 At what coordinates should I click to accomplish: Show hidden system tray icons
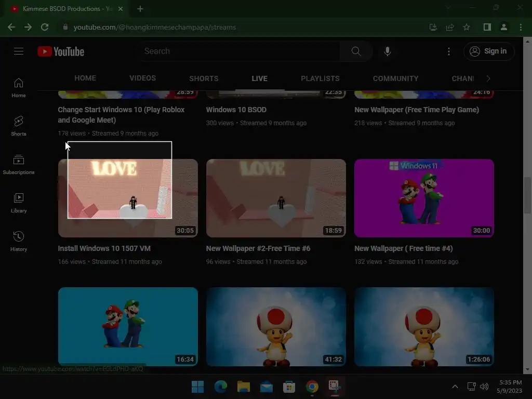[x=455, y=387]
